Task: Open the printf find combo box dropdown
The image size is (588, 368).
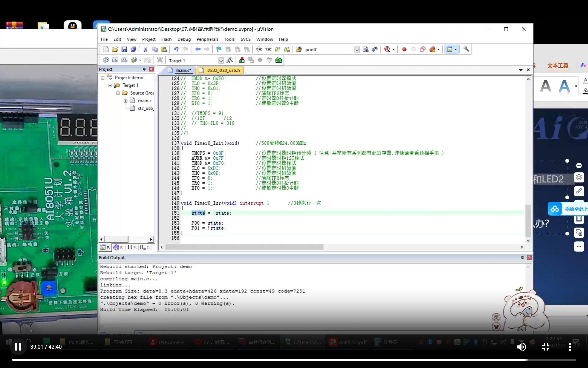Action: click(x=357, y=50)
